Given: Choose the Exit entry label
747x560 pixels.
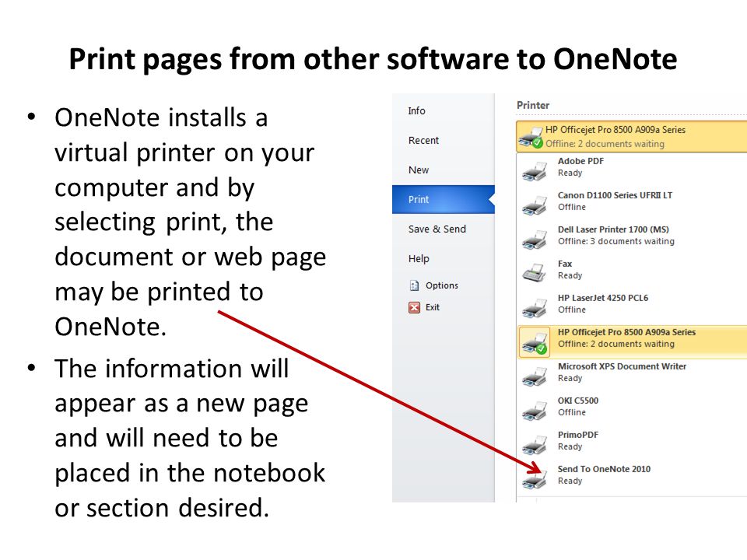Looking at the screenshot, I should 432,307.
